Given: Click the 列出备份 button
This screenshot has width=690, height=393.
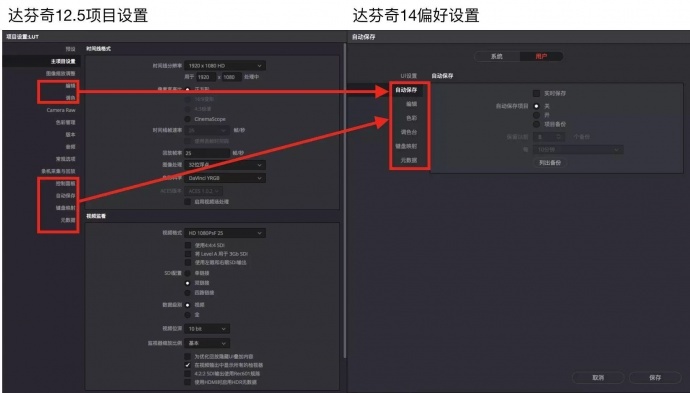Looking at the screenshot, I should [x=550, y=163].
